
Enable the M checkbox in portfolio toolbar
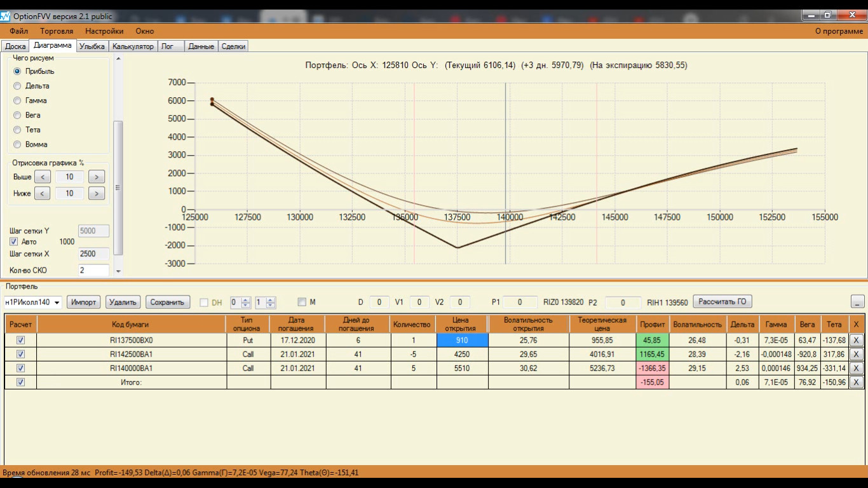point(302,302)
